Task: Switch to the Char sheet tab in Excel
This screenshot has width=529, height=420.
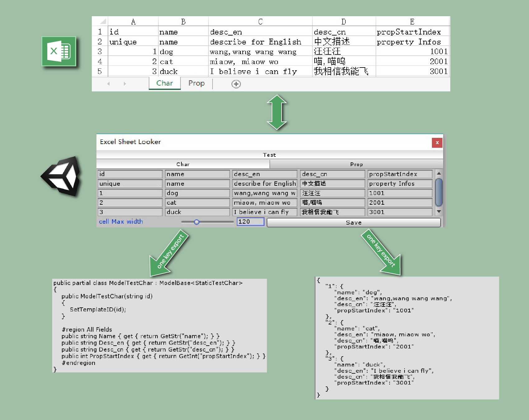Action: click(x=165, y=83)
